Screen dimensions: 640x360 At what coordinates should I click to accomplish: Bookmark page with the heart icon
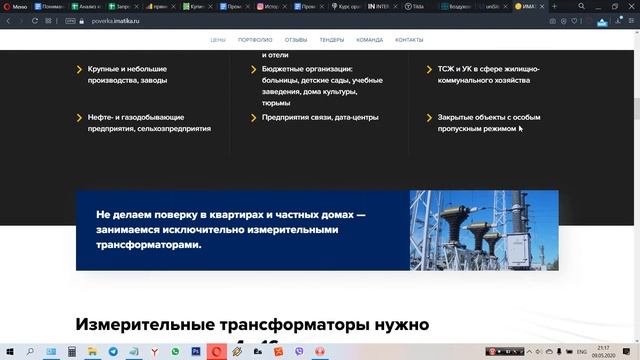point(574,21)
